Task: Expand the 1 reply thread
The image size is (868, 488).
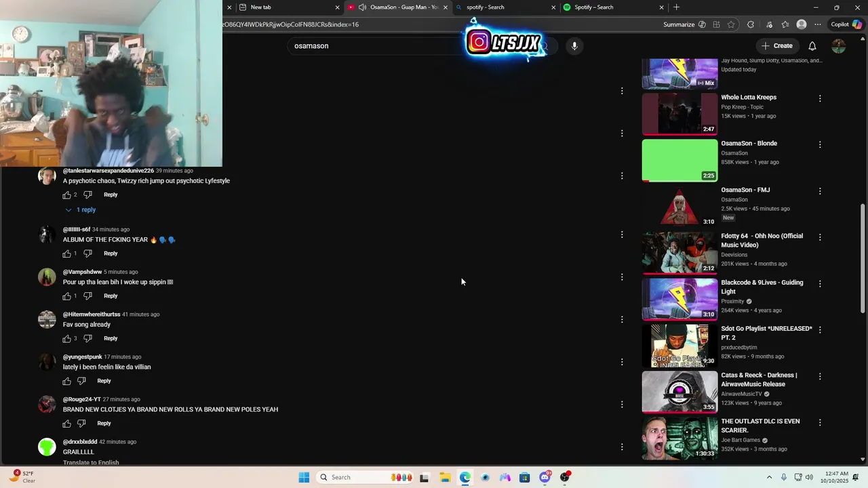Action: pos(80,210)
